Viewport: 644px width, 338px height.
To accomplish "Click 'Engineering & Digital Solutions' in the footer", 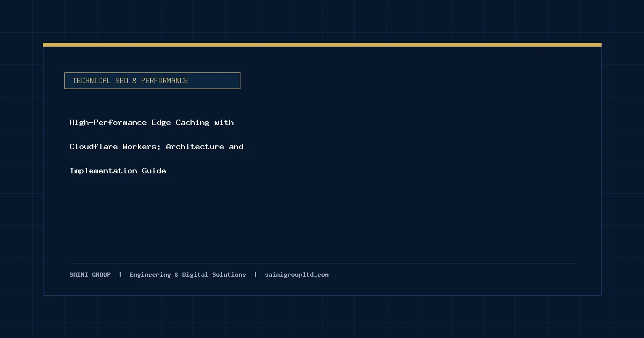I will [x=188, y=275].
